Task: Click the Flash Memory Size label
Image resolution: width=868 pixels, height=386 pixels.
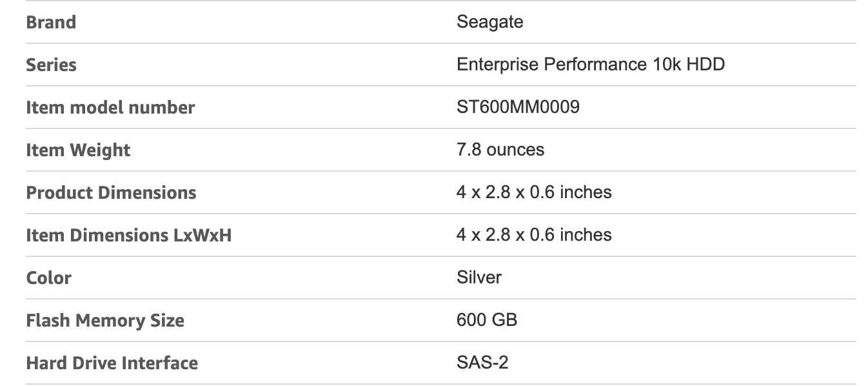Action: pos(105,321)
